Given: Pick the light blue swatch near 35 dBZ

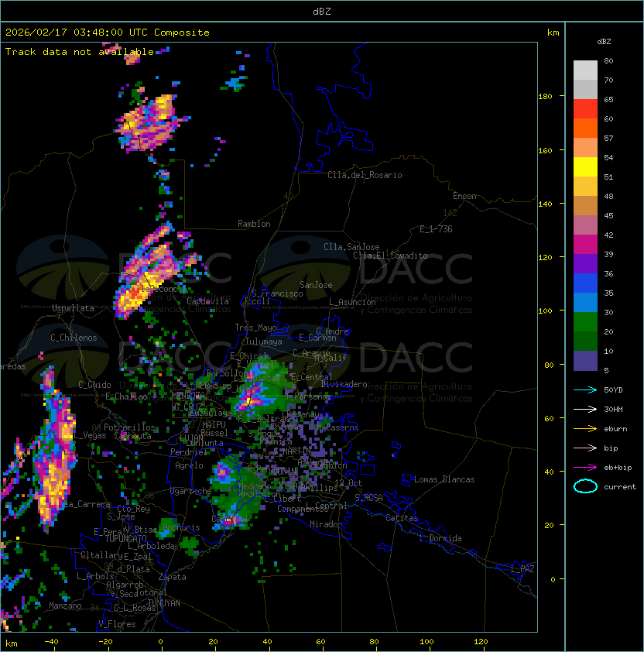Looking at the screenshot, I should click(x=585, y=303).
